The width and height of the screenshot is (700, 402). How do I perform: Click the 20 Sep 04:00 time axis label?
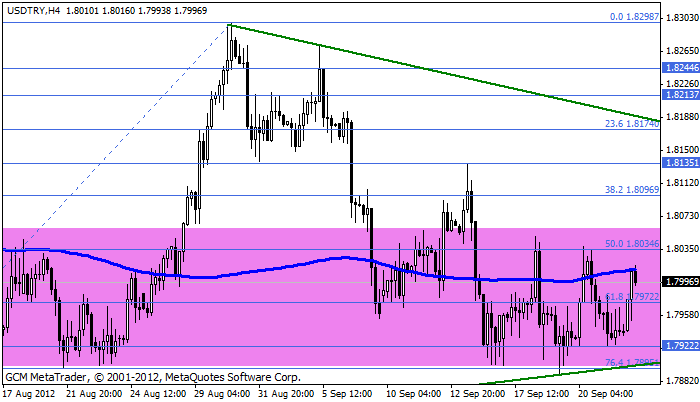tap(606, 394)
